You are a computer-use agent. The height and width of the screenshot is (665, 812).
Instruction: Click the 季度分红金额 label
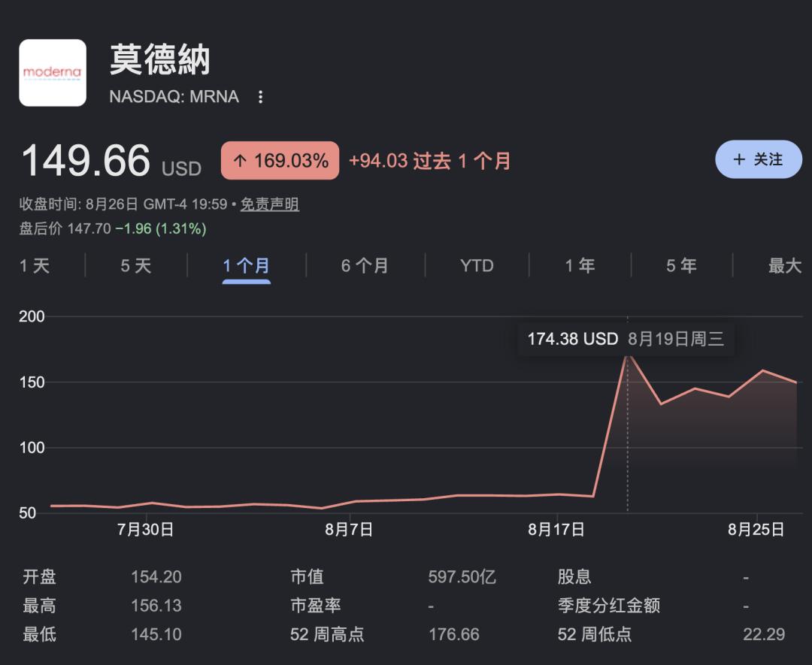609,606
